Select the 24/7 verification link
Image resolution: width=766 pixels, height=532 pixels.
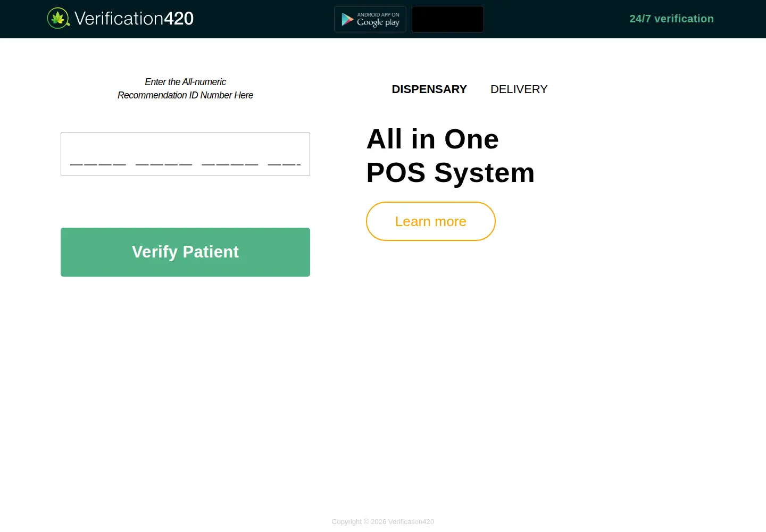(x=671, y=19)
